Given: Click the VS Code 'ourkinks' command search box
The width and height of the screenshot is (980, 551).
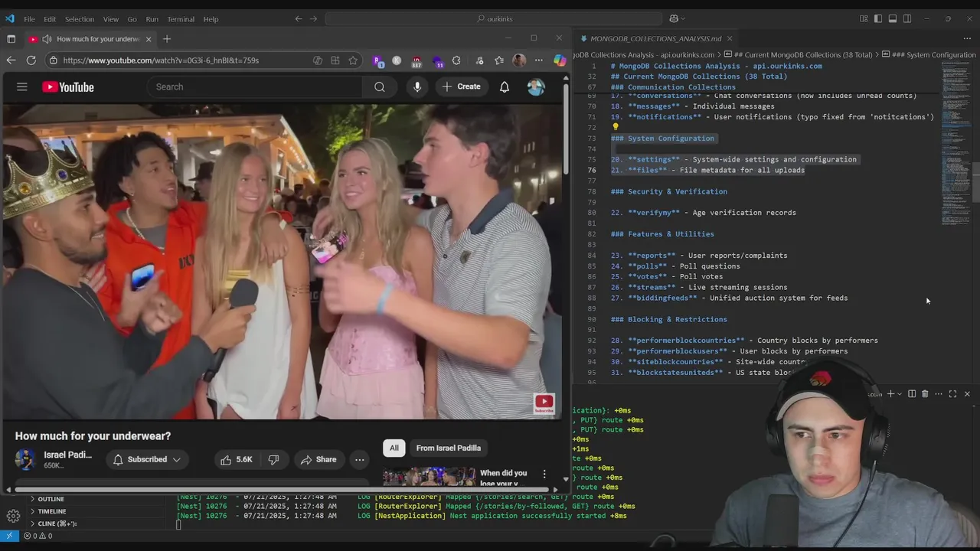Looking at the screenshot, I should (x=494, y=18).
